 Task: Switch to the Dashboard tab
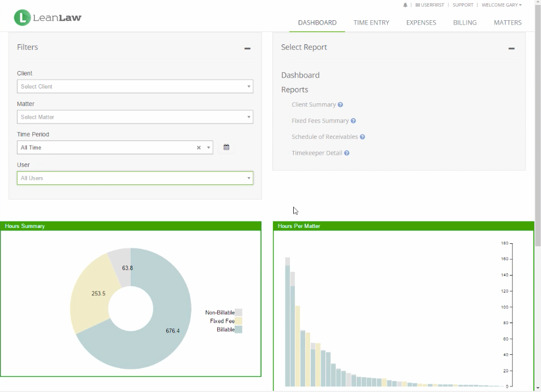(x=317, y=23)
